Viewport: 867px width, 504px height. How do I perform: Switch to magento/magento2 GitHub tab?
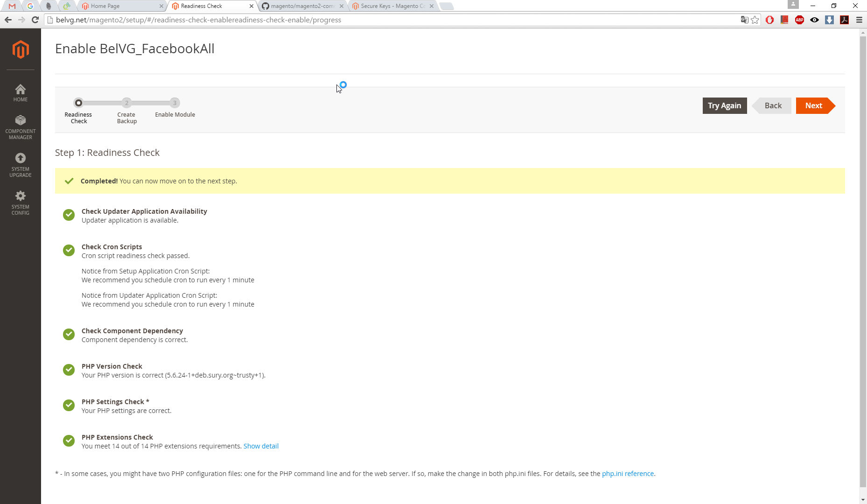[302, 6]
